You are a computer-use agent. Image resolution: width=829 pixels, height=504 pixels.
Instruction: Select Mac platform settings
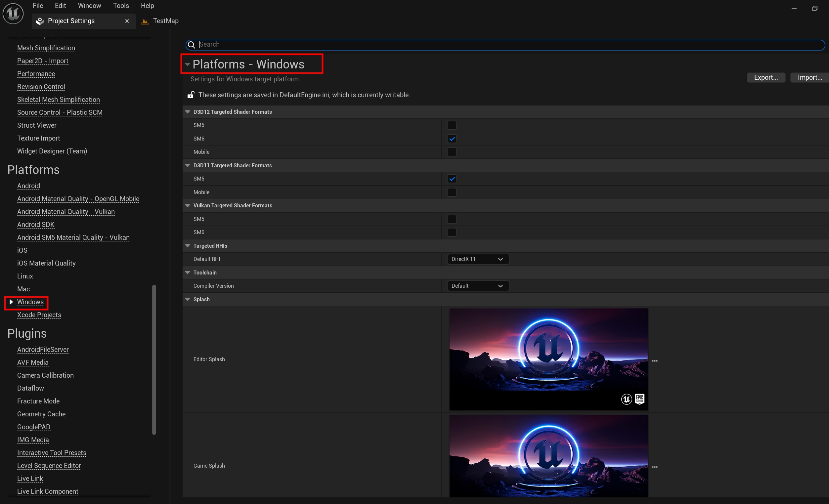[x=23, y=289]
